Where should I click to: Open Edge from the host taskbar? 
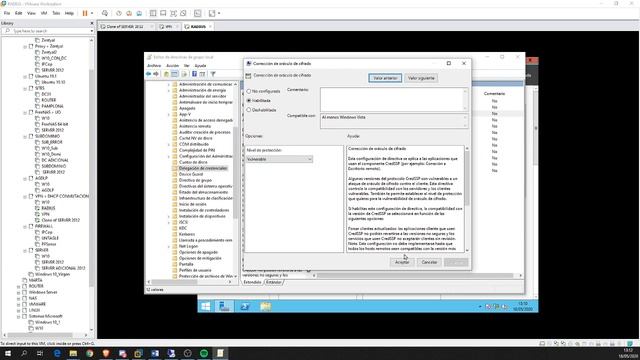click(x=57, y=353)
